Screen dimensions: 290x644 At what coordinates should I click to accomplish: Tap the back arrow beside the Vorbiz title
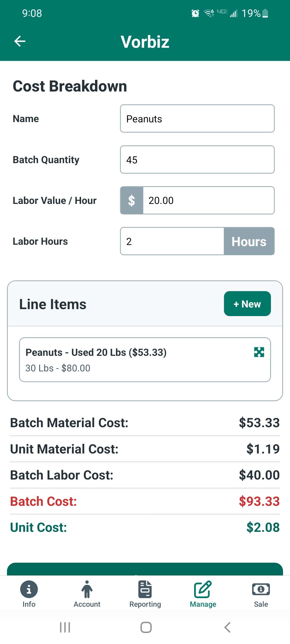pyautogui.click(x=19, y=41)
